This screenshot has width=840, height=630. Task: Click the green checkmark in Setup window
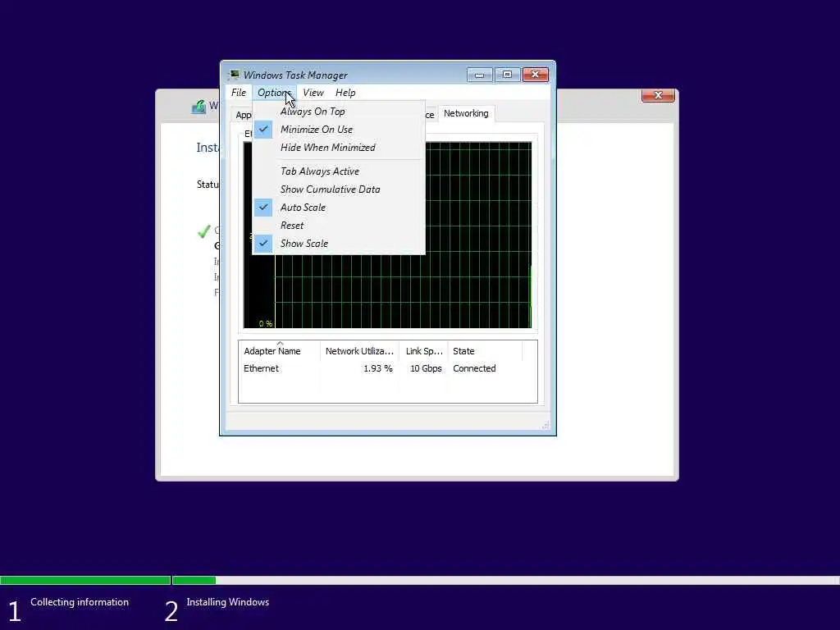coord(203,231)
